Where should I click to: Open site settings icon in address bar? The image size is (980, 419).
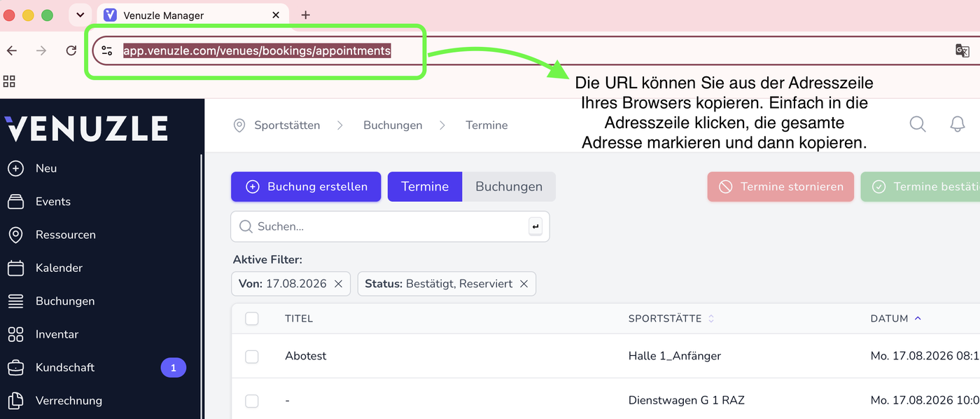pyautogui.click(x=107, y=50)
